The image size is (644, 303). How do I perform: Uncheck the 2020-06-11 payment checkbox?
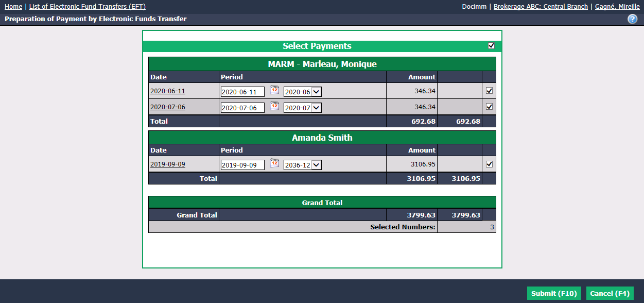point(490,91)
